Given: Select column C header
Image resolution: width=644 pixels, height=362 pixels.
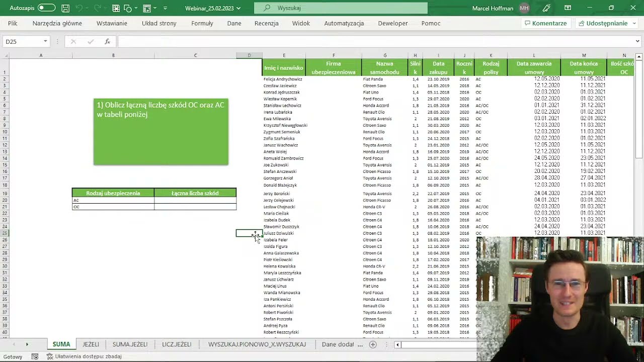Looking at the screenshot, I should pyautogui.click(x=195, y=55).
